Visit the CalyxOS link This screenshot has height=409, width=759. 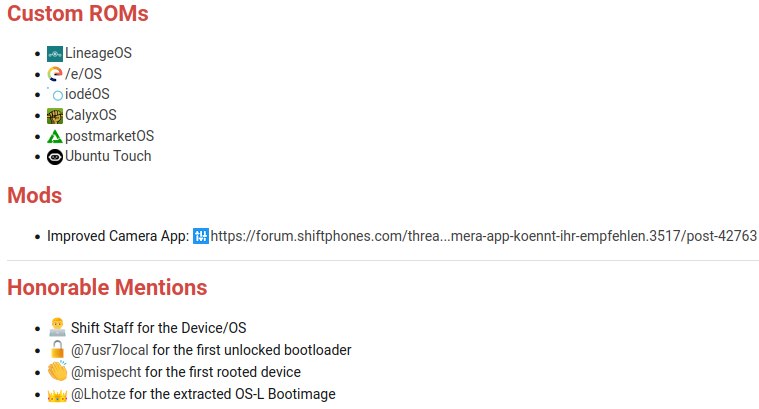point(90,115)
